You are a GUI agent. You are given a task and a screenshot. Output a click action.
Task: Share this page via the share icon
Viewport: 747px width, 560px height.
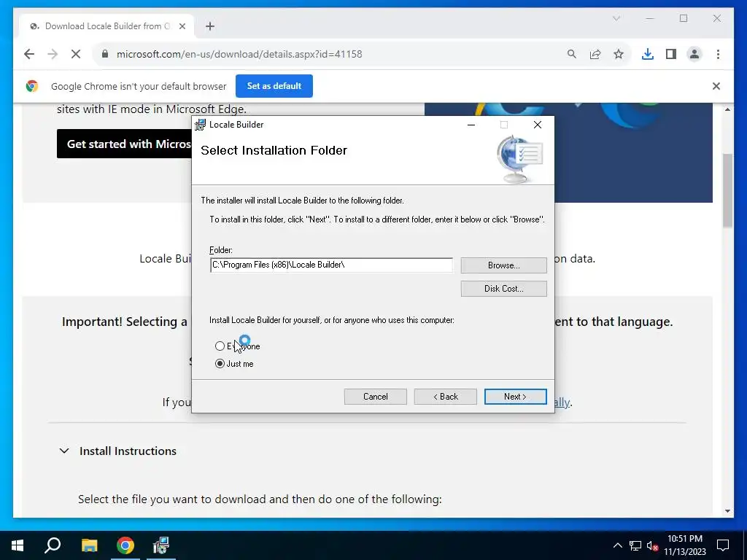pyautogui.click(x=595, y=54)
